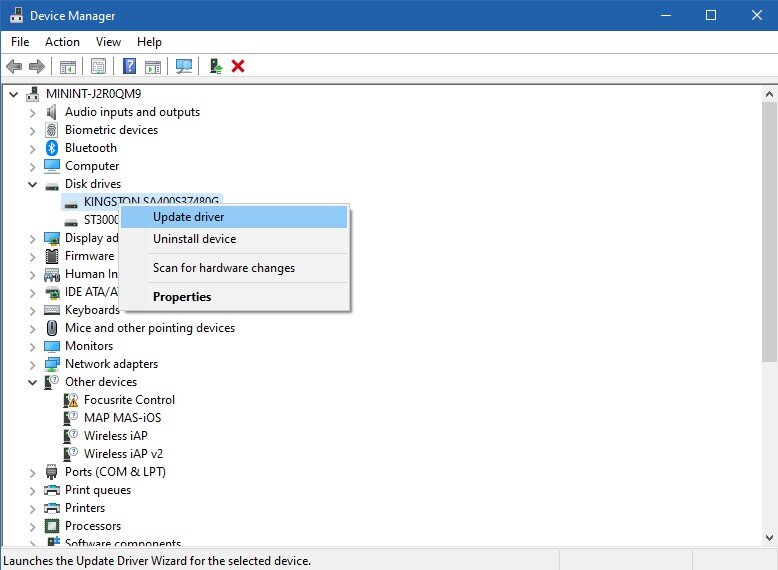
Task: Click the red X Uninstall device icon
Action: click(238, 66)
